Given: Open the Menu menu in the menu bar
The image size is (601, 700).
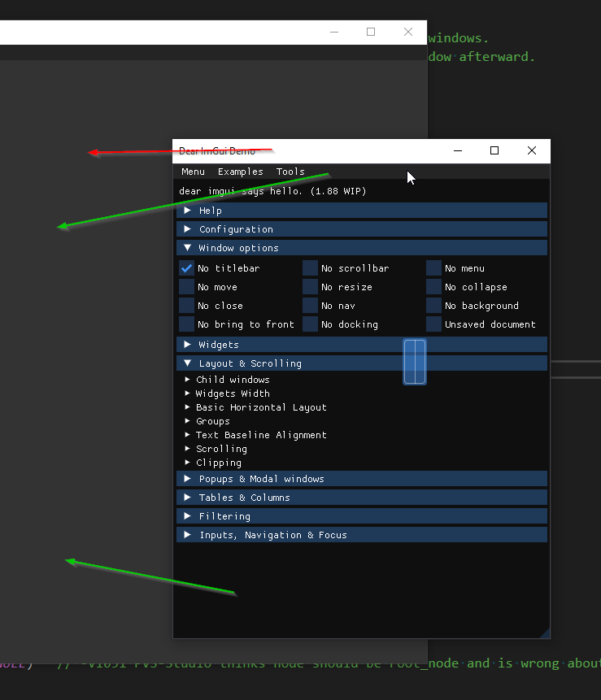Looking at the screenshot, I should 192,172.
